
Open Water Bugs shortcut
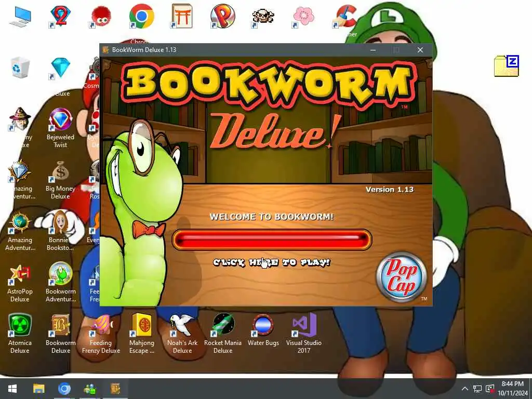(263, 330)
